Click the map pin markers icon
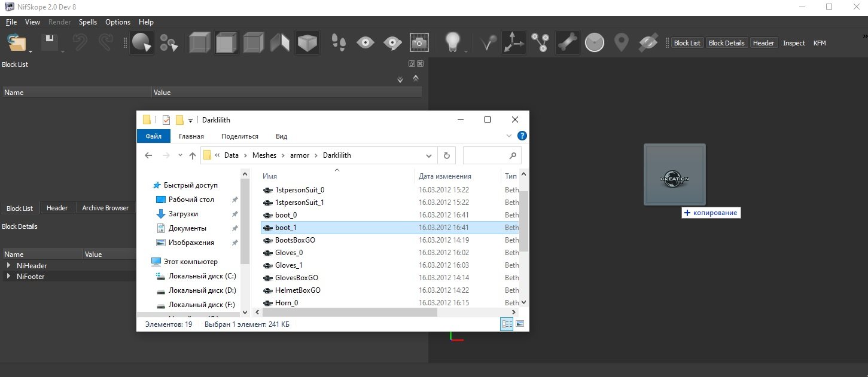Image resolution: width=868 pixels, height=377 pixels. 622,43
